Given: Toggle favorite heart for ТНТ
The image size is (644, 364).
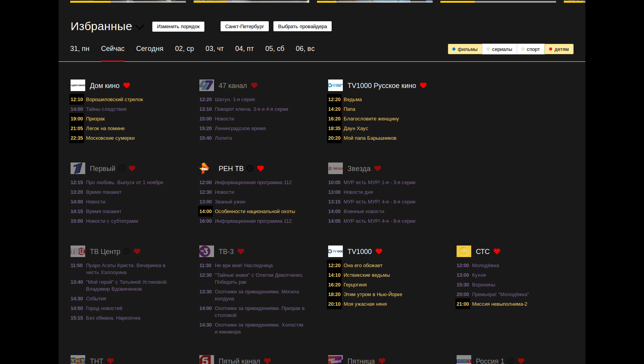Looking at the screenshot, I should [x=111, y=361].
